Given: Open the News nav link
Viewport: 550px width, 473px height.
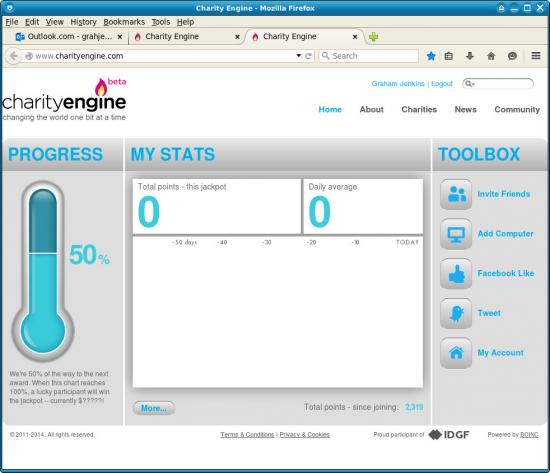Looking at the screenshot, I should (x=465, y=109).
